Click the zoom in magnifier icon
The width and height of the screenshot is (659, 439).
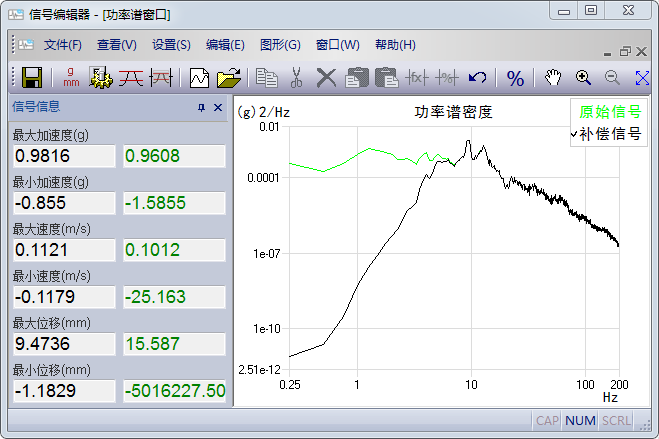583,77
